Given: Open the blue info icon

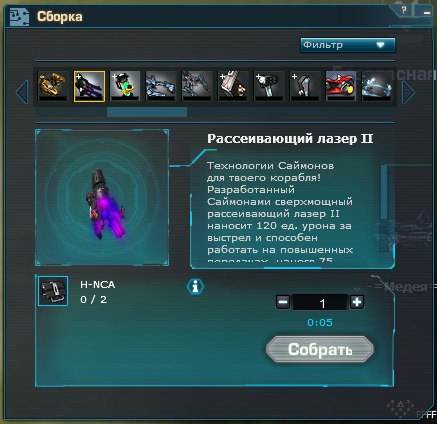Looking at the screenshot, I should (196, 287).
